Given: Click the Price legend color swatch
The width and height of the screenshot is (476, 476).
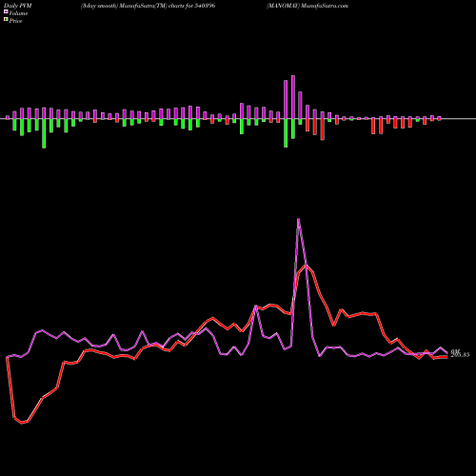Looking at the screenshot, I should point(6,20).
